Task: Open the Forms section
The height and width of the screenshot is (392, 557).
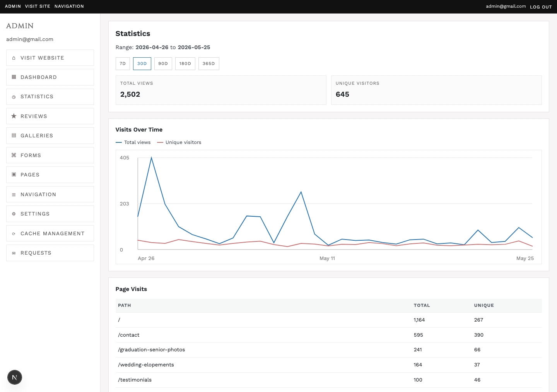Action: pyautogui.click(x=50, y=155)
